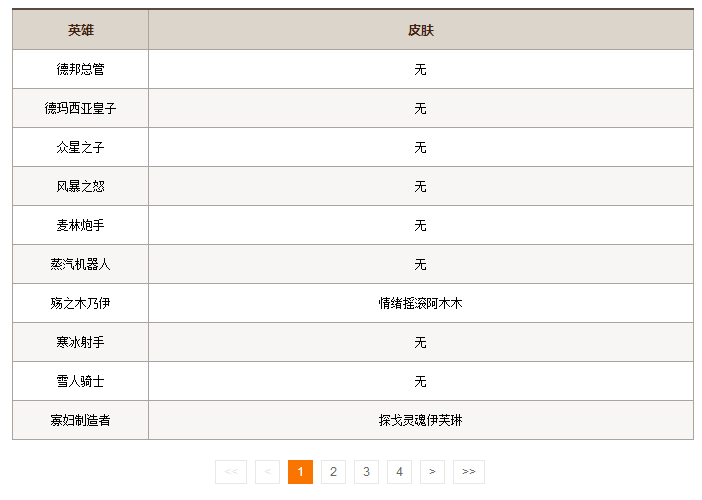Select the 蒸汽机器人 row
This screenshot has width=702, height=500.
(x=81, y=264)
